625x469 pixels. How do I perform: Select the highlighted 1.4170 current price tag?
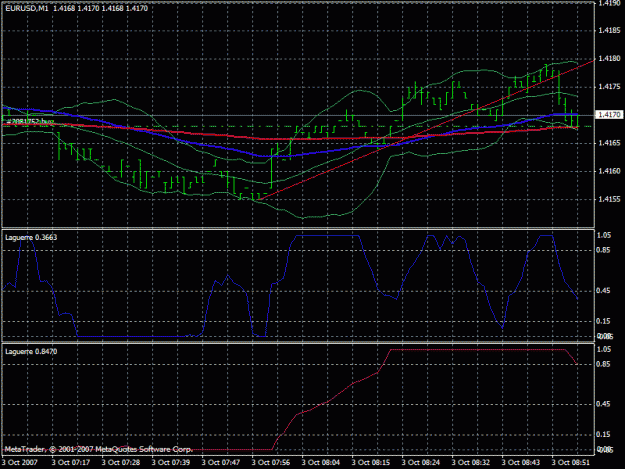tap(609, 115)
